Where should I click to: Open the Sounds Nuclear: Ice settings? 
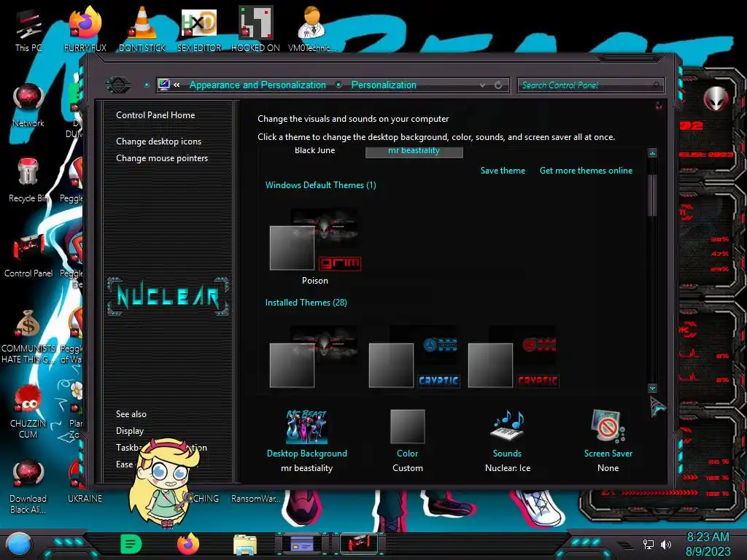[x=508, y=440]
